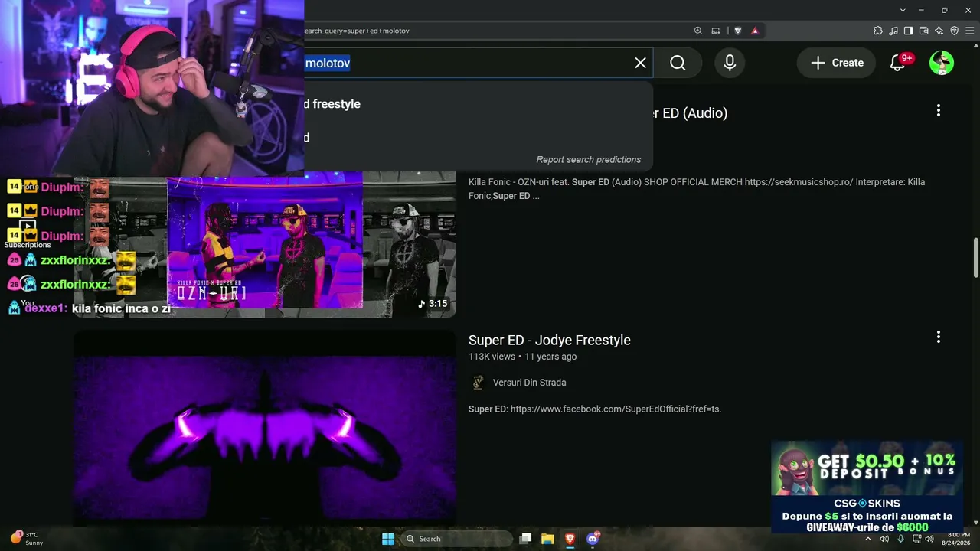980x551 pixels.
Task: Open the Brave Wallet icon
Action: 924,31
